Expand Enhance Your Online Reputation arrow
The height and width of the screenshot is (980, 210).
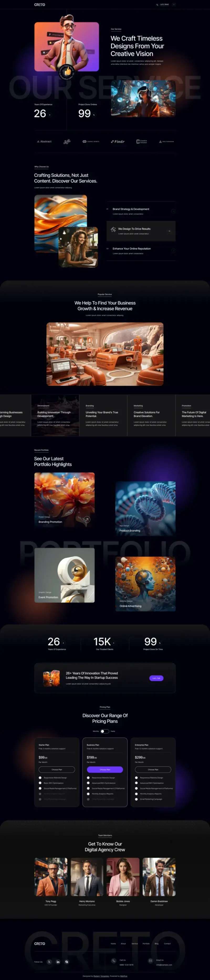pyautogui.click(x=174, y=251)
